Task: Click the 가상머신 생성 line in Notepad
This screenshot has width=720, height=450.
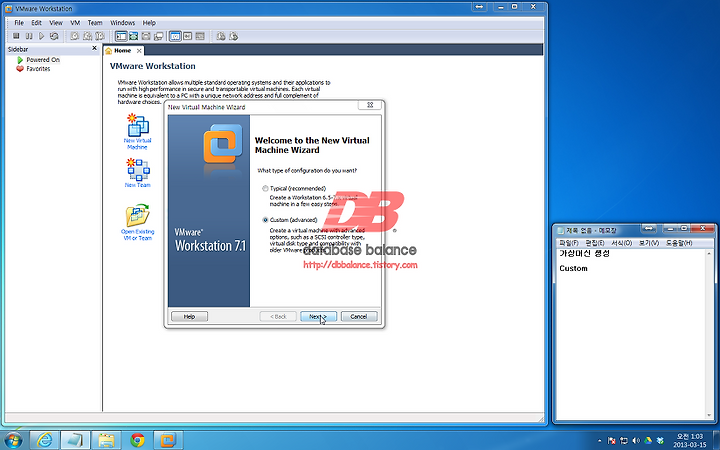Action: point(584,253)
